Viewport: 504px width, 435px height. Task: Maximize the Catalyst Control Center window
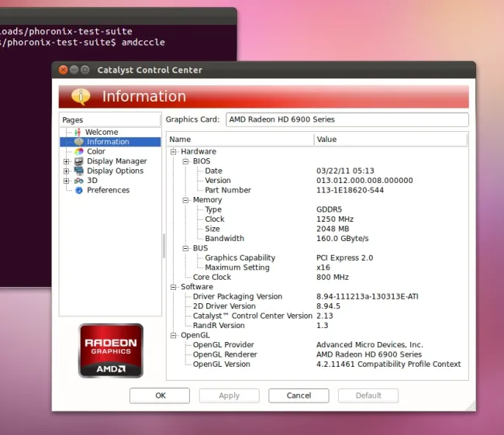(85, 70)
